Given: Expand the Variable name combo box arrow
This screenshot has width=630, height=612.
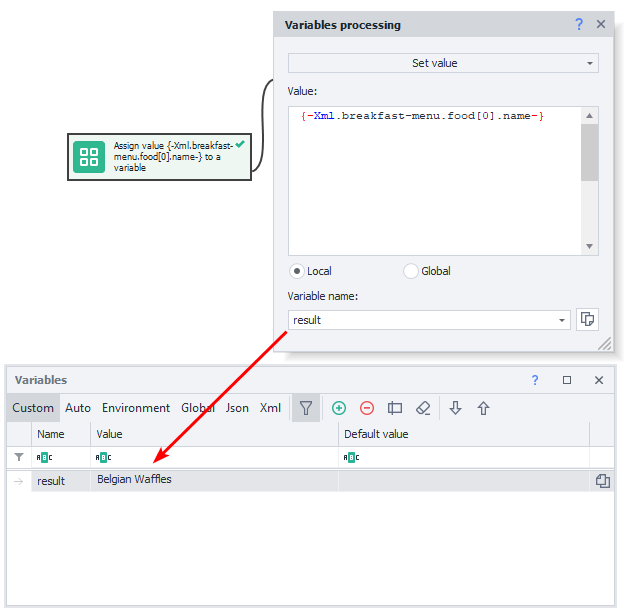Looking at the screenshot, I should coord(562,321).
